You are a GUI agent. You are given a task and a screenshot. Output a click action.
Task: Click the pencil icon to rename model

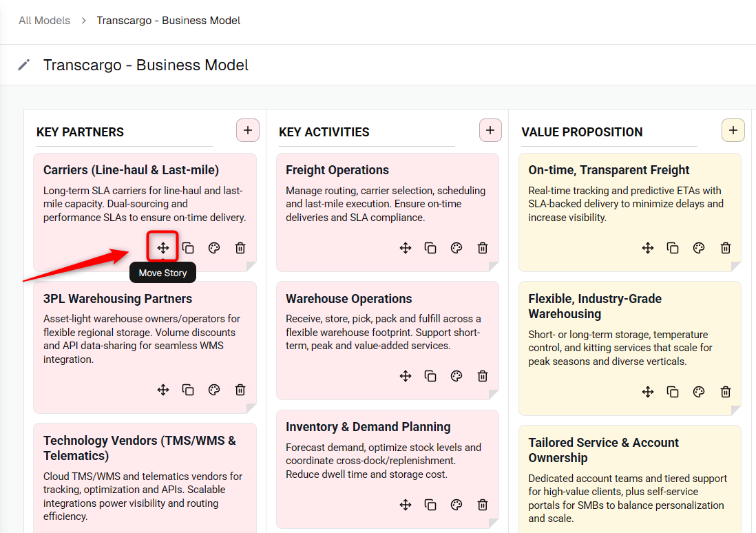pos(23,65)
